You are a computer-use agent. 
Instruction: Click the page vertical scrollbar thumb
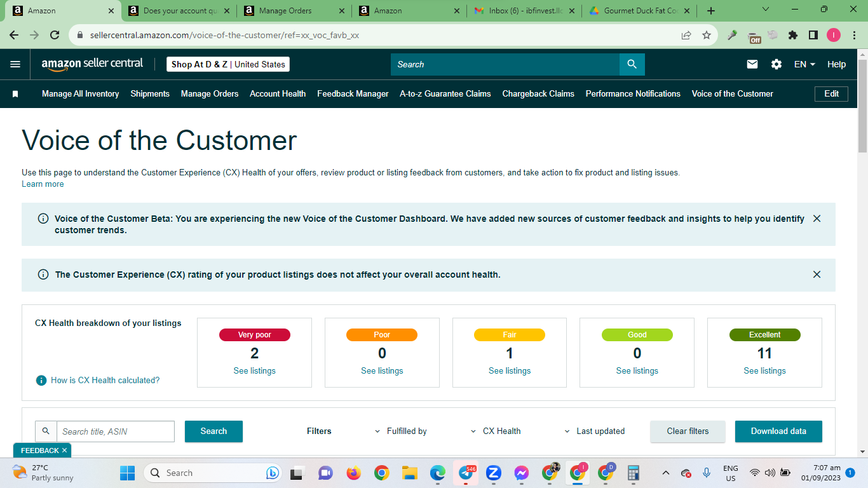862,105
